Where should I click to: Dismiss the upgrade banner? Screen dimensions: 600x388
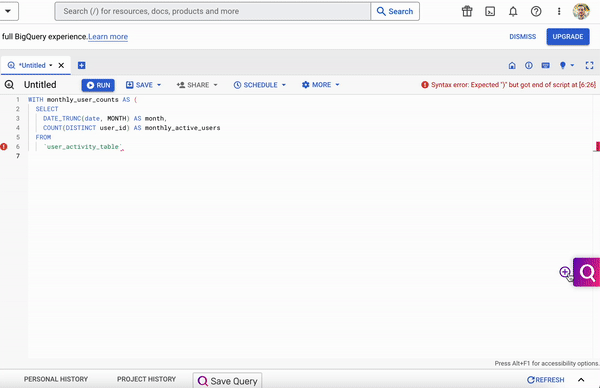(x=522, y=37)
